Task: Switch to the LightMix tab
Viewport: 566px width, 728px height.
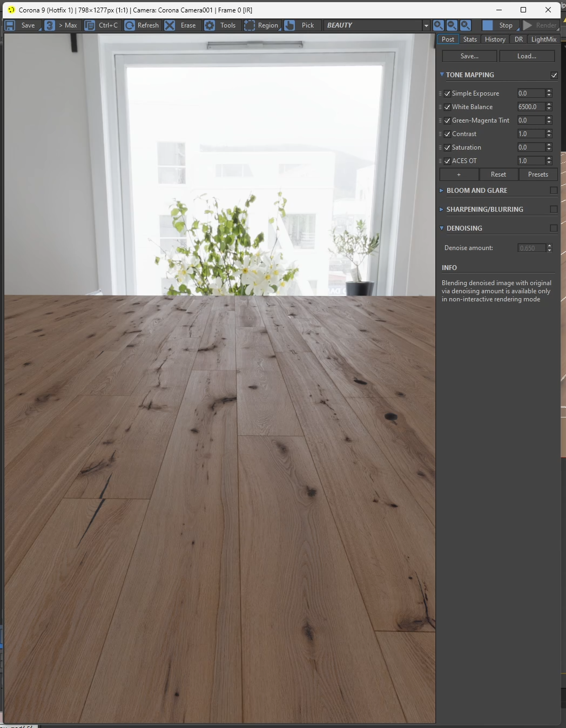Action: [x=543, y=39]
